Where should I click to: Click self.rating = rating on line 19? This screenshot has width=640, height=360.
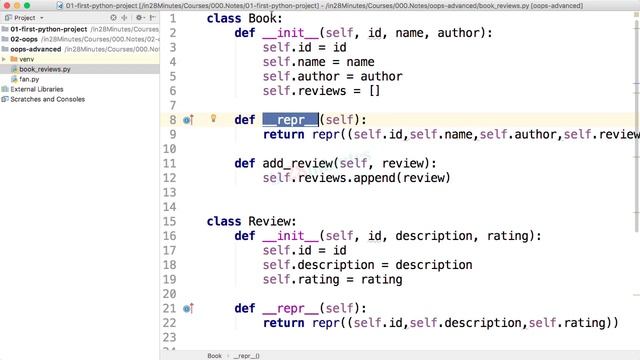(332, 280)
